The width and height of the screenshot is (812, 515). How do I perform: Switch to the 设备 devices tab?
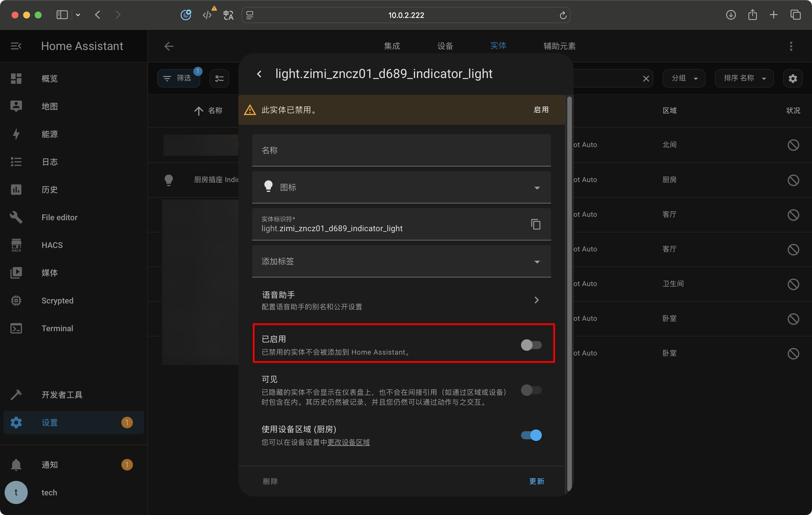click(445, 46)
